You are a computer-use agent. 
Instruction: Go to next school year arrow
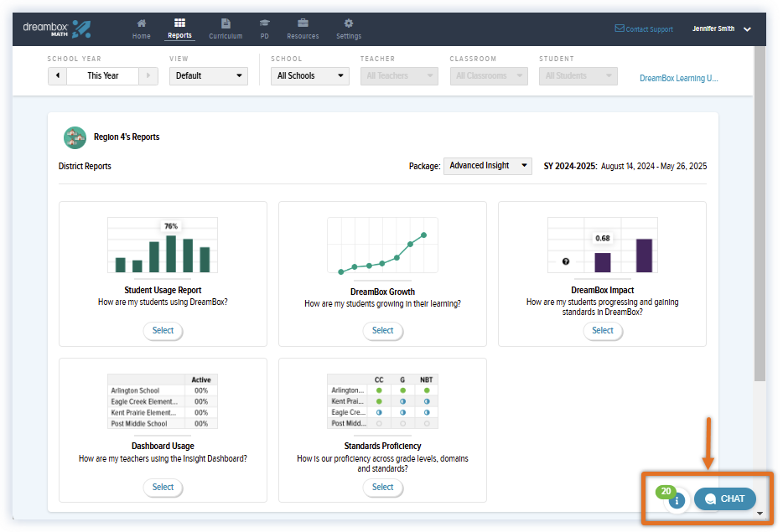(148, 76)
